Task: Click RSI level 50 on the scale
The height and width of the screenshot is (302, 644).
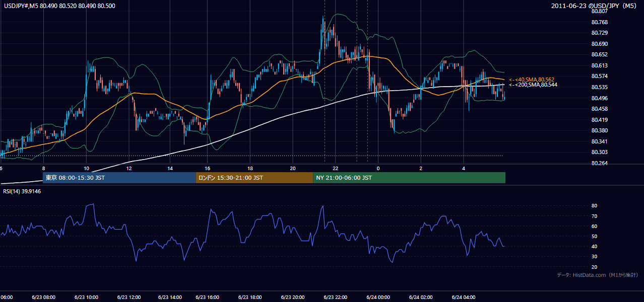Action: [595, 236]
